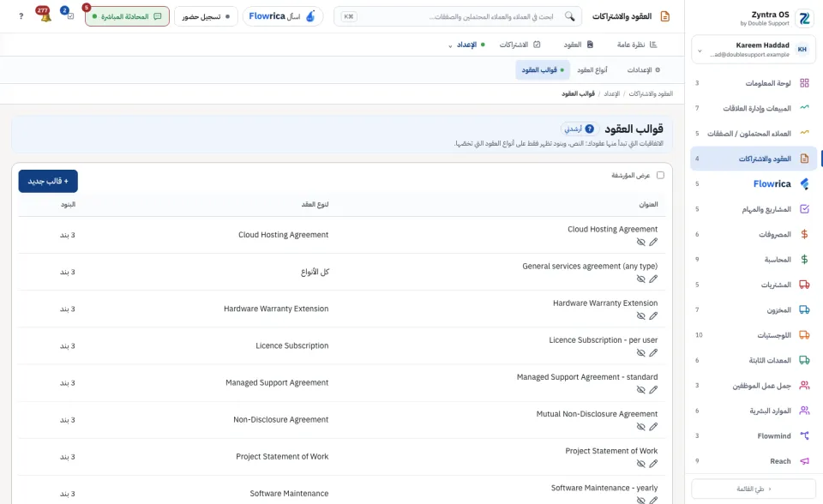Open help question mark icon in top bar
823x504 pixels.
pos(21,16)
